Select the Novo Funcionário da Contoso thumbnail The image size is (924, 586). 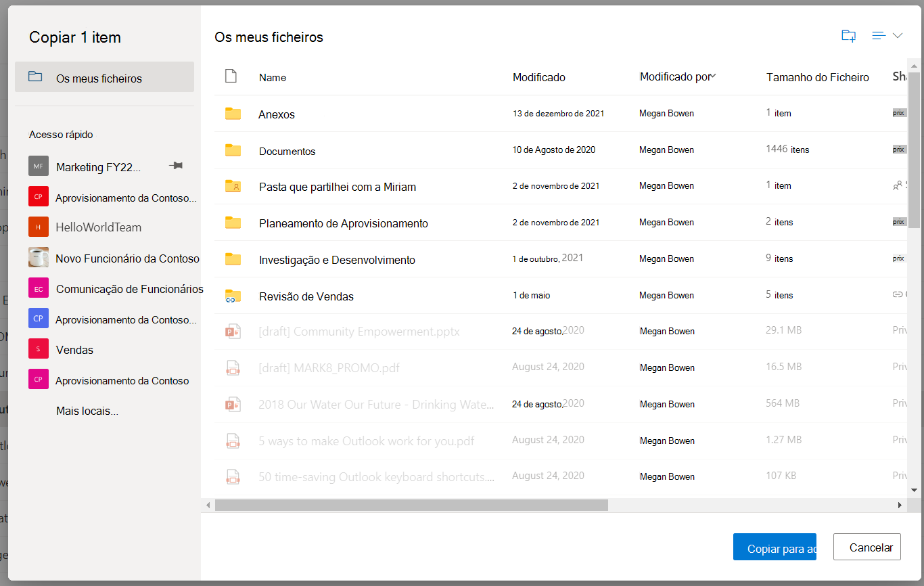[x=39, y=258]
